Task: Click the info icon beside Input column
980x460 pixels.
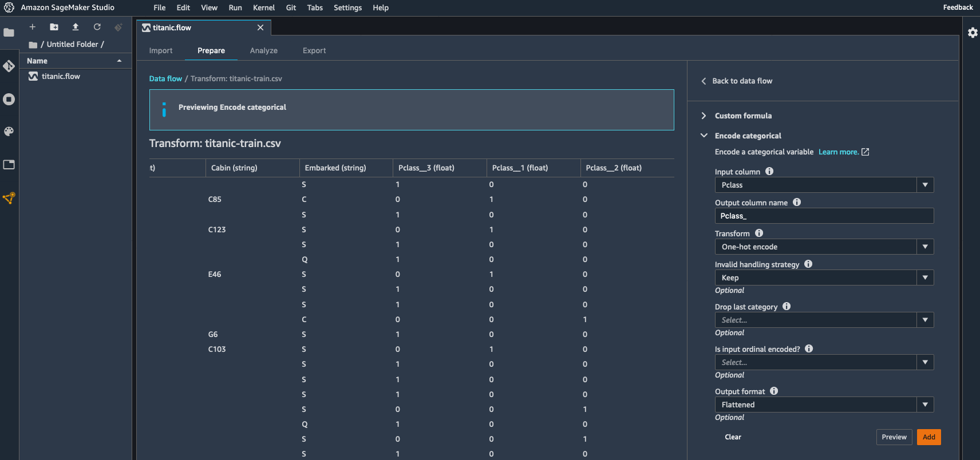Action: click(769, 171)
